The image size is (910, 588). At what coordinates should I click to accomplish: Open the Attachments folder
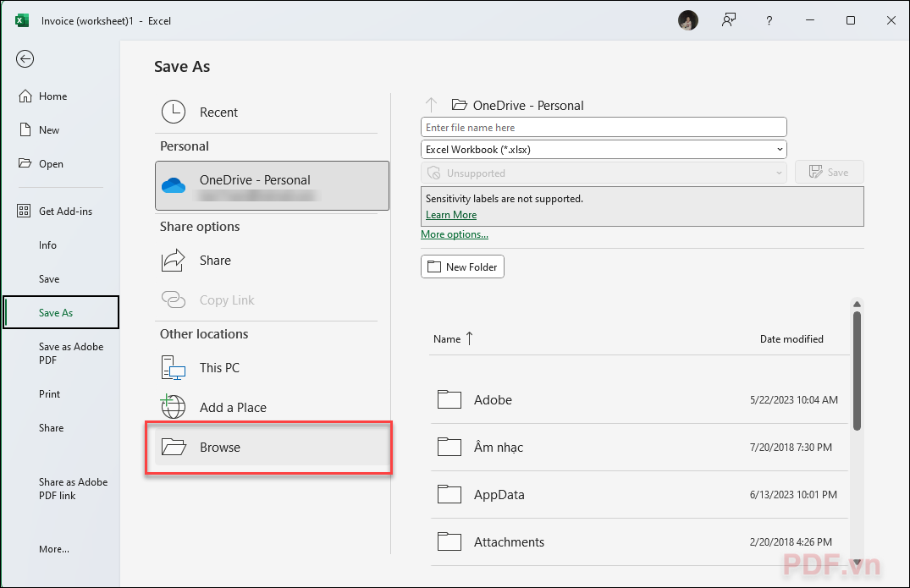(x=638, y=542)
